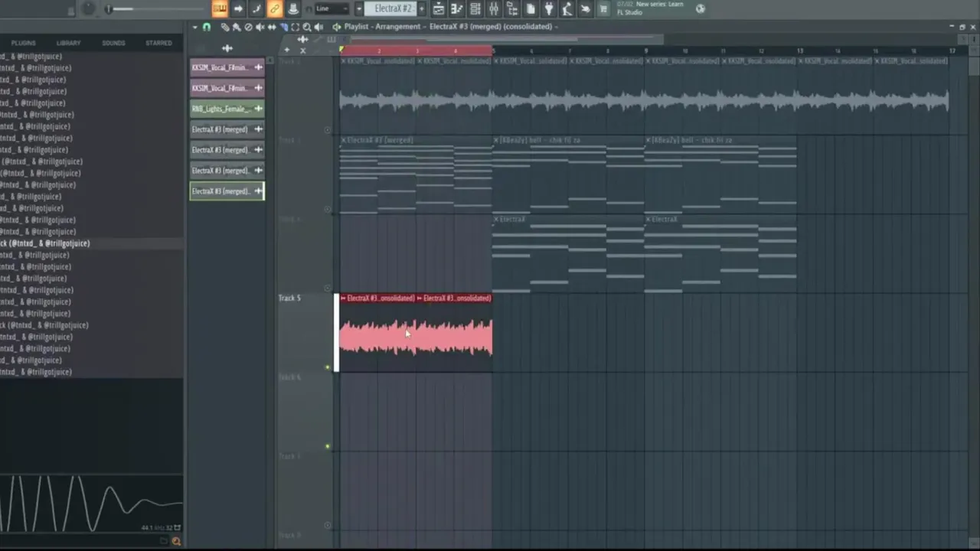The image size is (980, 551).
Task: Open Playlist options menu arrow
Action: pos(194,27)
